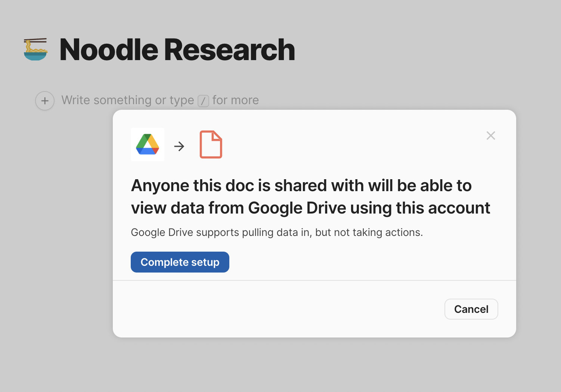
Task: Click the right arrow between the icons
Action: click(x=179, y=146)
